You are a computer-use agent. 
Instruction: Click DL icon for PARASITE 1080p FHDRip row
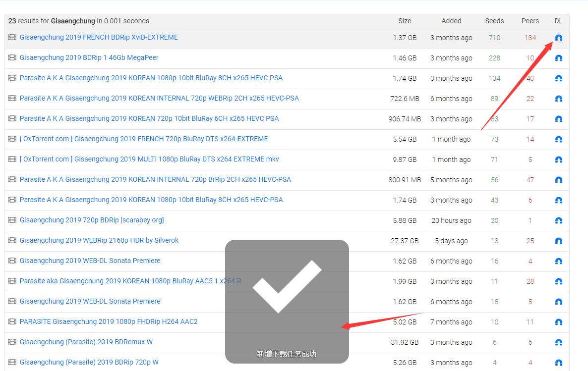tap(558, 322)
